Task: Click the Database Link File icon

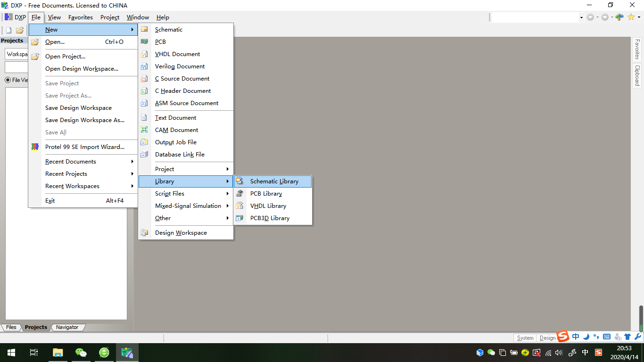Action: [x=144, y=154]
